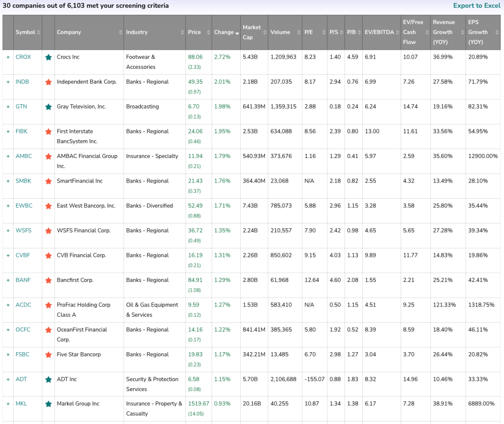This screenshot has width=504, height=424.
Task: Expand the BANF row with plus icon
Action: [x=8, y=280]
